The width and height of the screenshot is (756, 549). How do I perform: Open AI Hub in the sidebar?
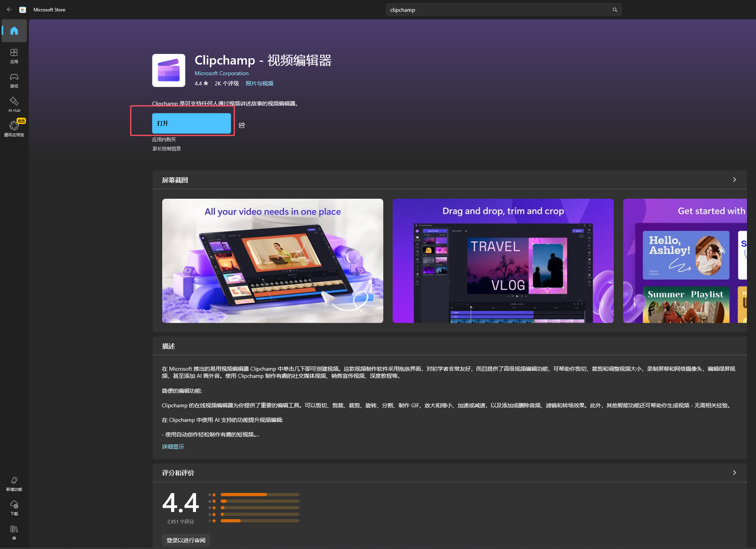click(14, 104)
